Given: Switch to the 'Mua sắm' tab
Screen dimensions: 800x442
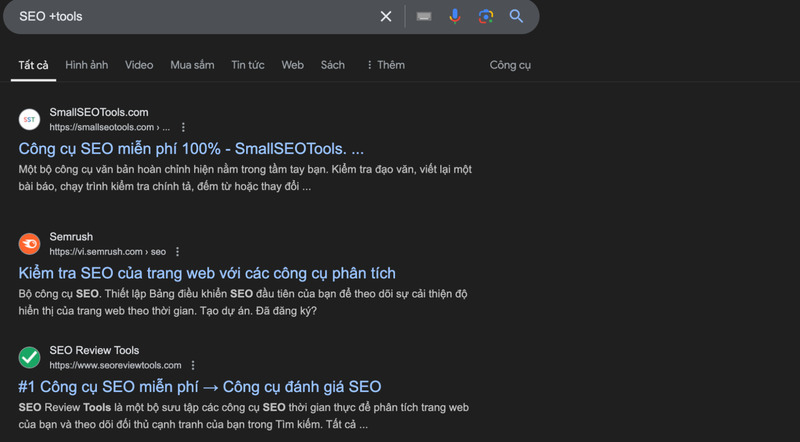Looking at the screenshot, I should point(192,65).
